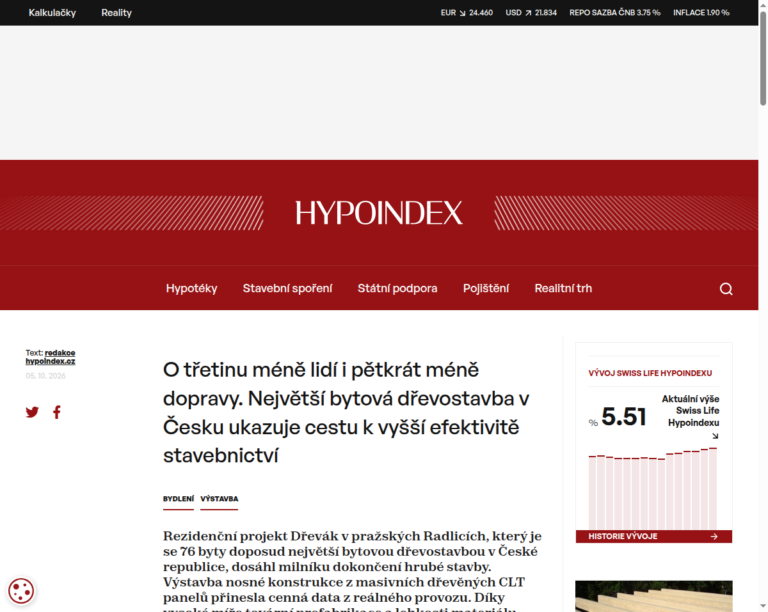Viewport: 768px width, 612px height.
Task: Click the VÝSTAVBA tag
Action: [219, 499]
